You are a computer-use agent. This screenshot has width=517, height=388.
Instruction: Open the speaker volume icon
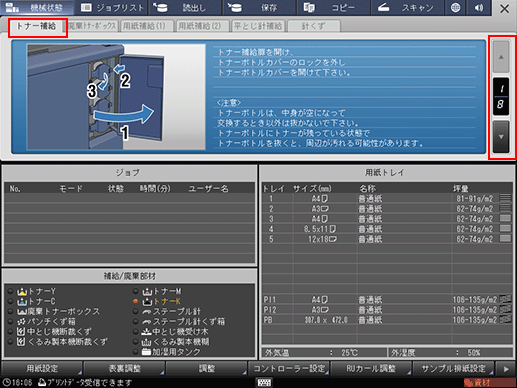click(x=479, y=8)
